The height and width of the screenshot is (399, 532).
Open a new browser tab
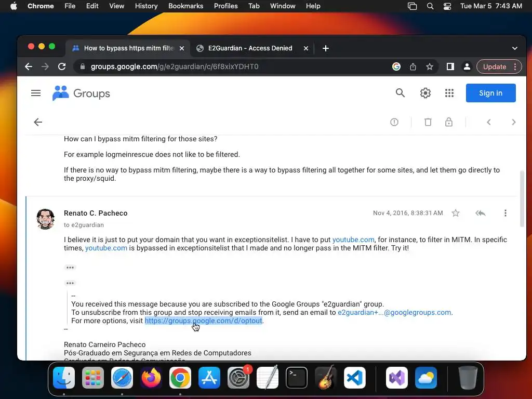[325, 48]
